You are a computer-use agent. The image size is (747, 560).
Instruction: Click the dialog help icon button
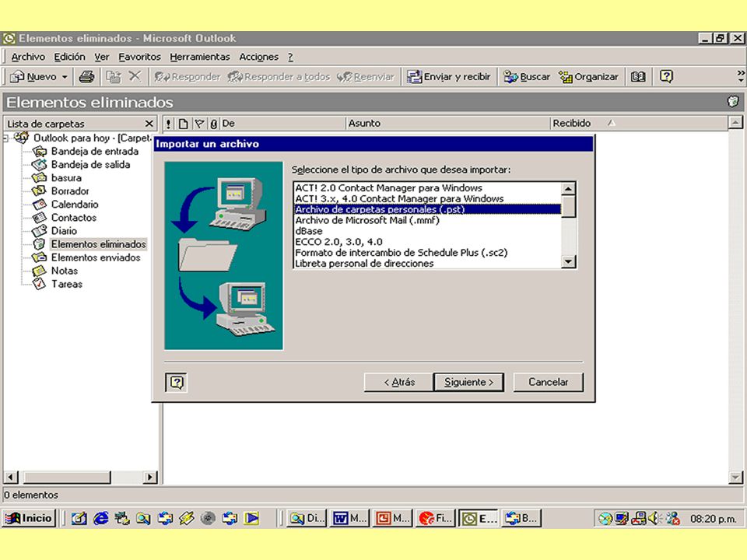coord(177,383)
